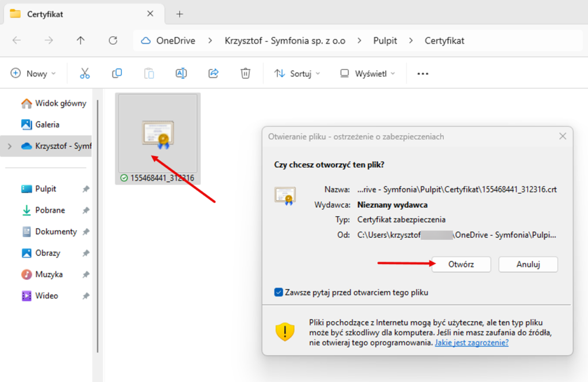
Task: Click the Obrazy pictures icon
Action: pyautogui.click(x=26, y=253)
